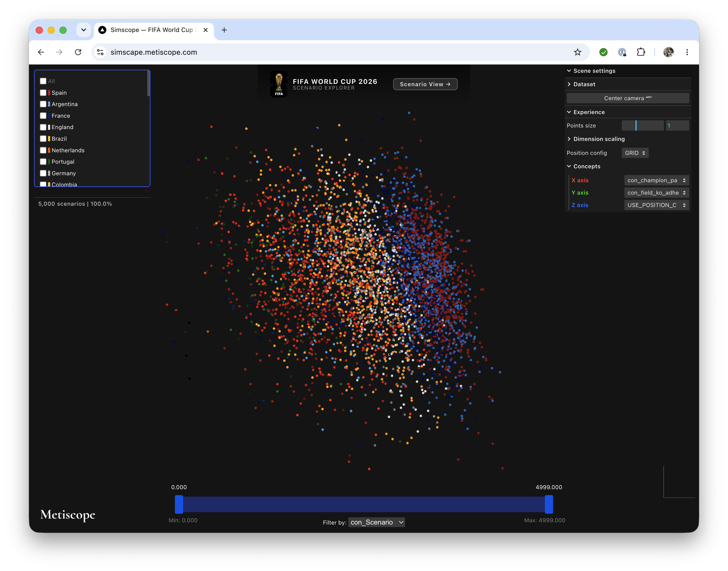Open site information icon in address bar
This screenshot has height=571, width=728.
(x=100, y=52)
